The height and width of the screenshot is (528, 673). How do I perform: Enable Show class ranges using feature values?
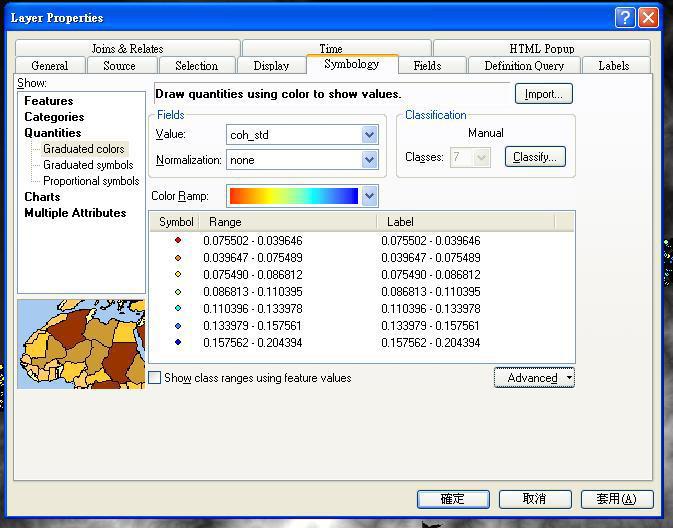pyautogui.click(x=155, y=378)
